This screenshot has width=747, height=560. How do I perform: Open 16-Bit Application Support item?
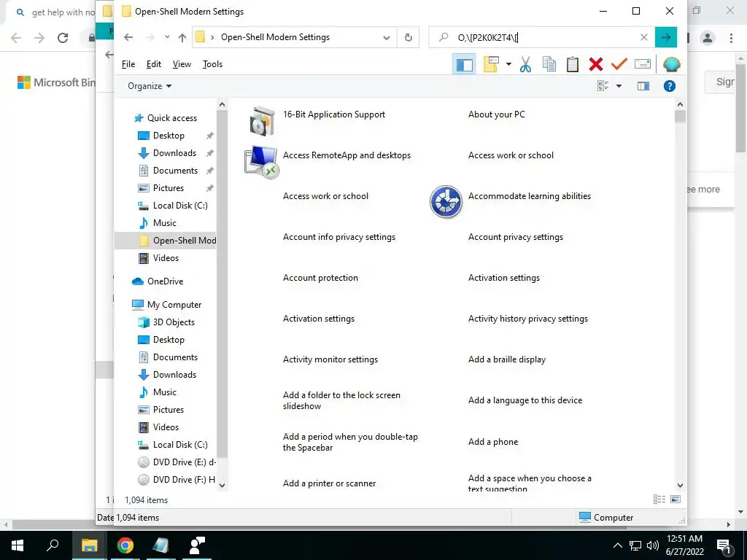point(334,114)
